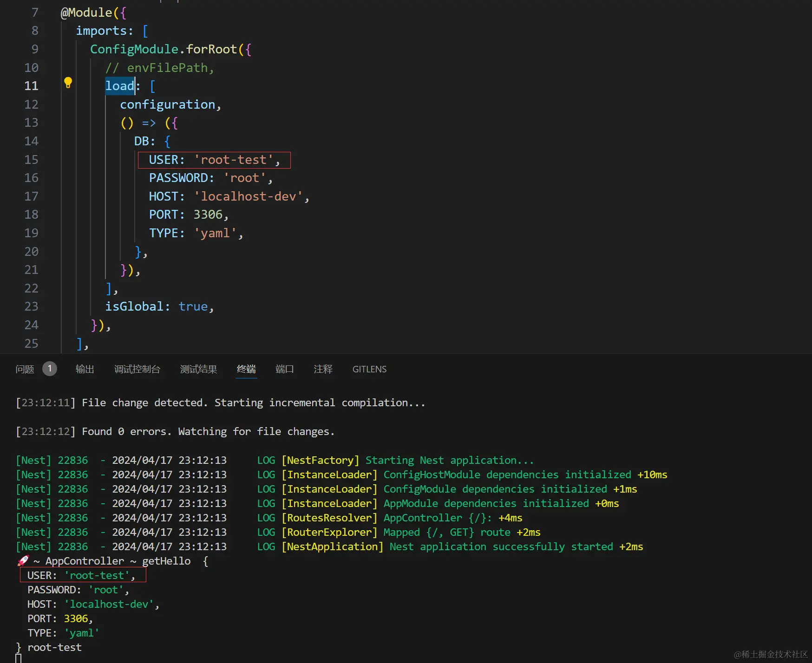Click the 3306 port value in the editor

coord(208,214)
